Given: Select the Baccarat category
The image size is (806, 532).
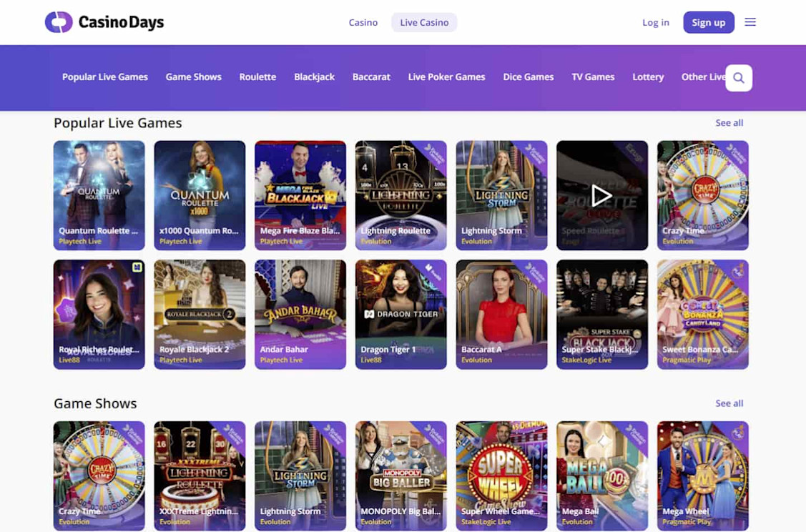Looking at the screenshot, I should (x=371, y=77).
